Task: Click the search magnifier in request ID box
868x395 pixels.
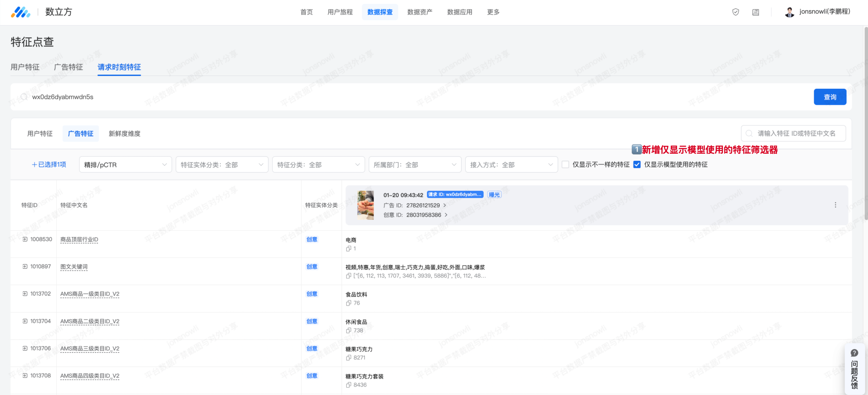Action: click(24, 97)
